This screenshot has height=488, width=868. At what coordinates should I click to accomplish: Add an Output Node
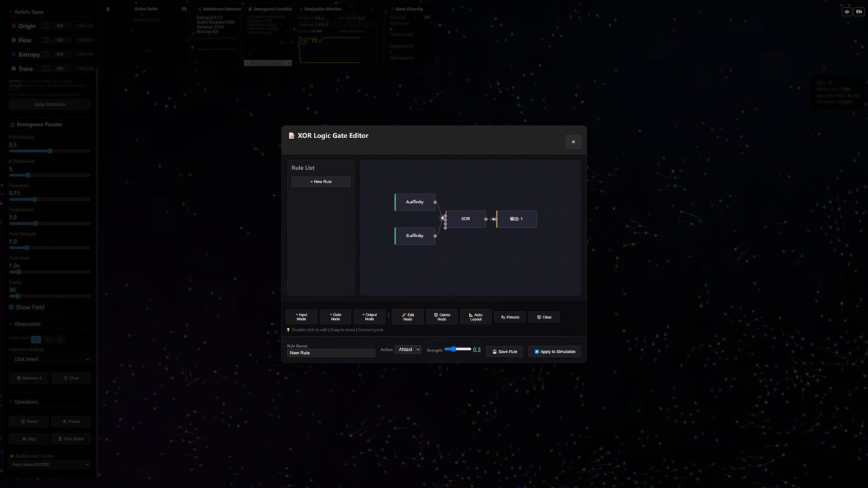tap(369, 317)
